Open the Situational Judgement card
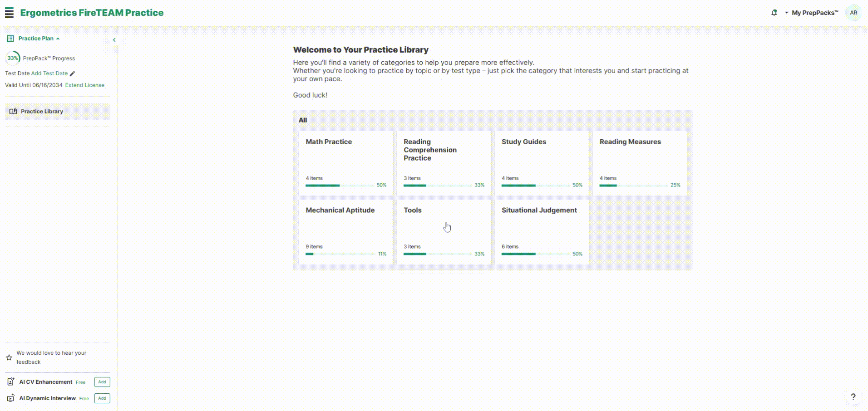The width and height of the screenshot is (868, 411). pos(542,232)
